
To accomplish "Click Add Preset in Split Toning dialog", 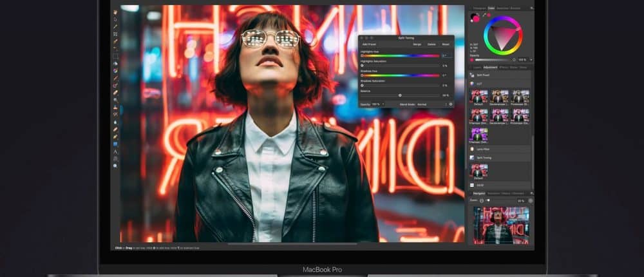I will coord(370,44).
